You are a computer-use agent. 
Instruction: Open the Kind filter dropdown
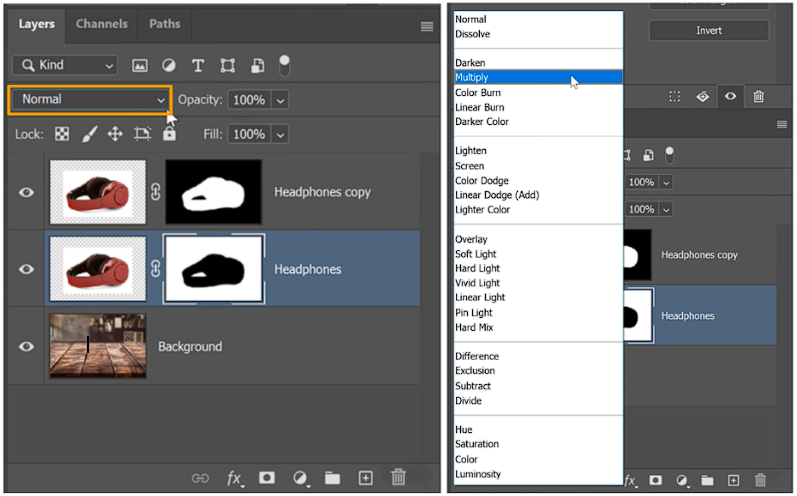[65, 65]
